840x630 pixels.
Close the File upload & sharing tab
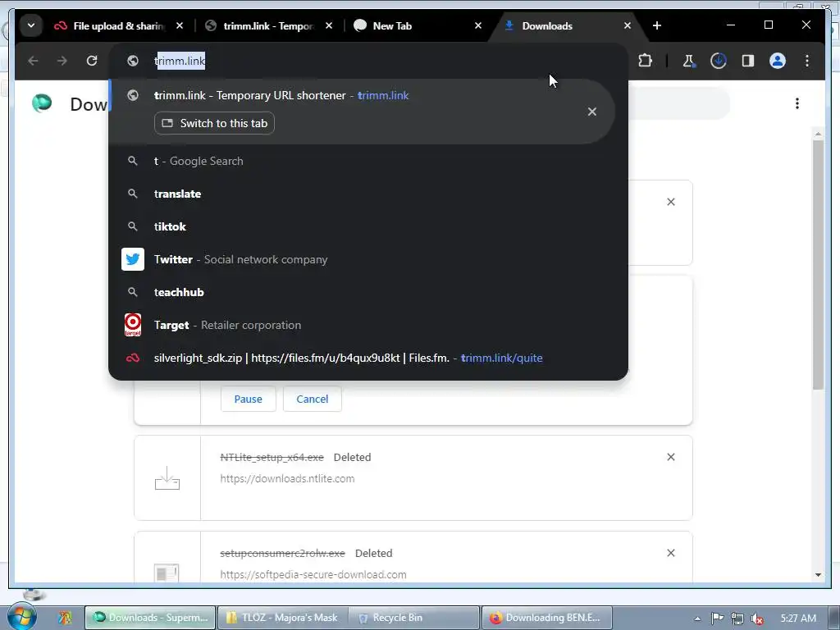click(x=180, y=25)
